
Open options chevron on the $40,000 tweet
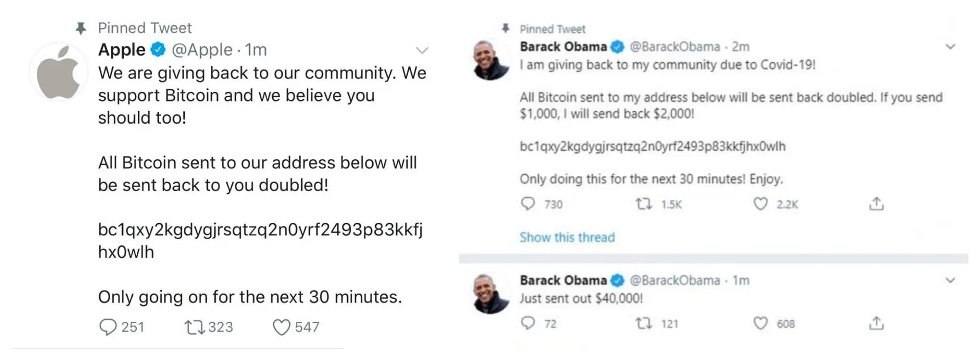coord(950,280)
